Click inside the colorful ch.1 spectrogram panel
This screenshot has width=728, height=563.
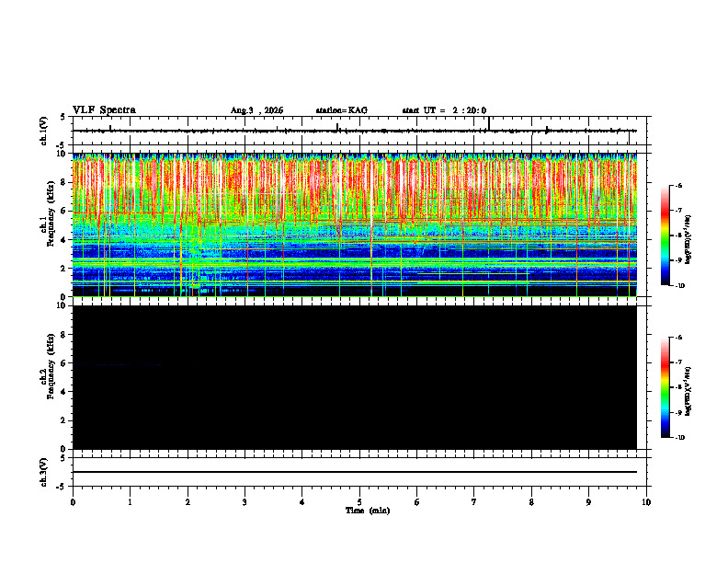[x=355, y=224]
